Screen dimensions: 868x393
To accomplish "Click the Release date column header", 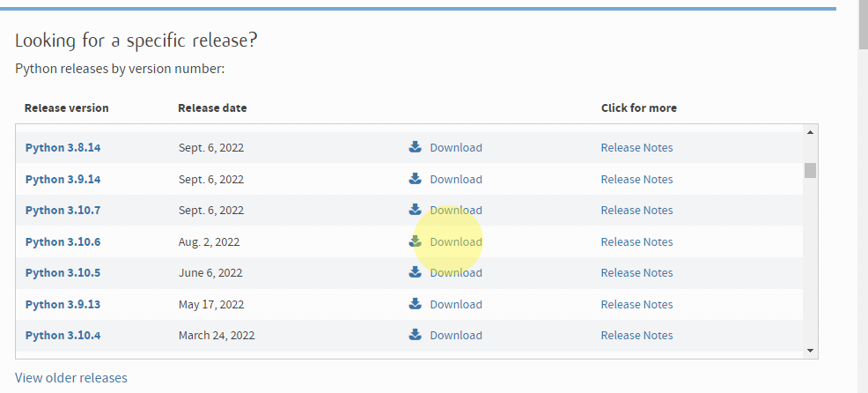I will [x=212, y=108].
